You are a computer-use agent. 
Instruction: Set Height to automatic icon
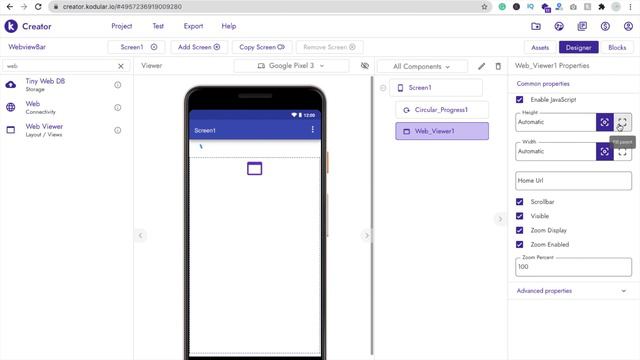pos(605,122)
